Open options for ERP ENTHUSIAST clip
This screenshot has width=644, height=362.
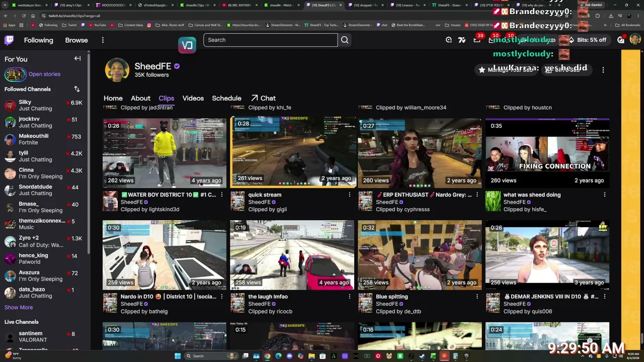[x=477, y=195]
